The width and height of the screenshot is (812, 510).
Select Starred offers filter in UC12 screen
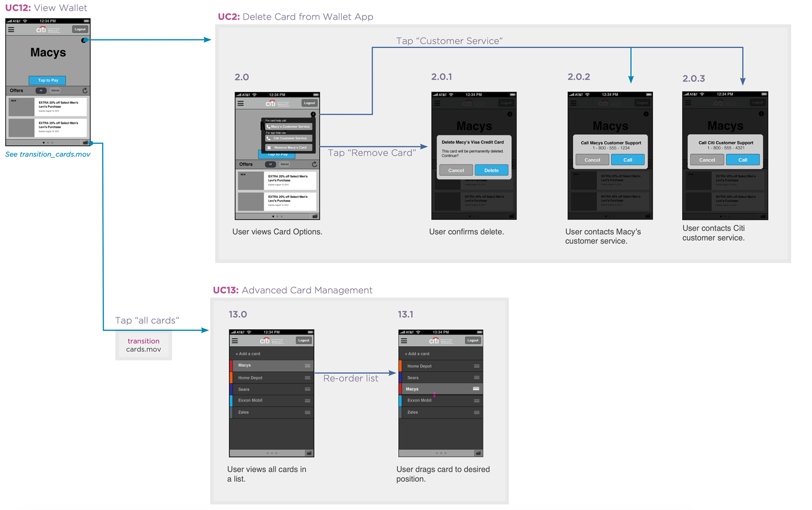(55, 90)
